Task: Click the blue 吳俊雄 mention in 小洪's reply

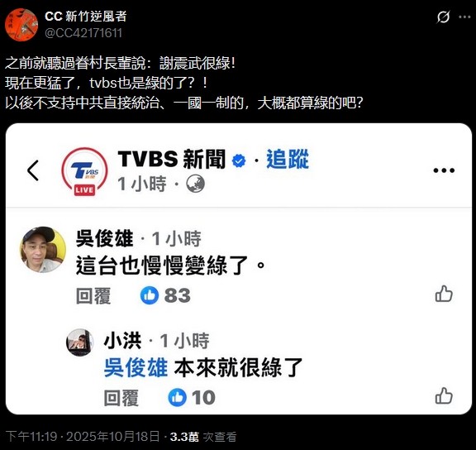Action: pyautogui.click(x=136, y=367)
